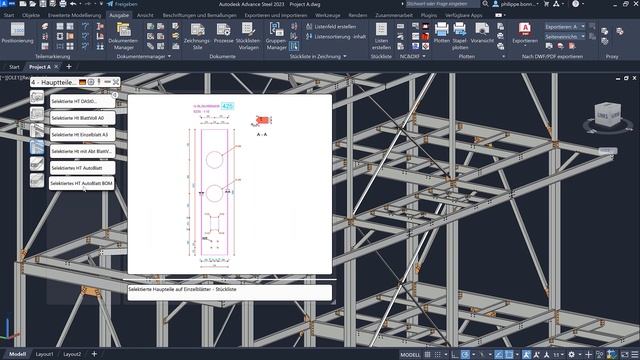Open Beschriftungen und Bemaßungen tab
640x360 pixels.
click(200, 15)
